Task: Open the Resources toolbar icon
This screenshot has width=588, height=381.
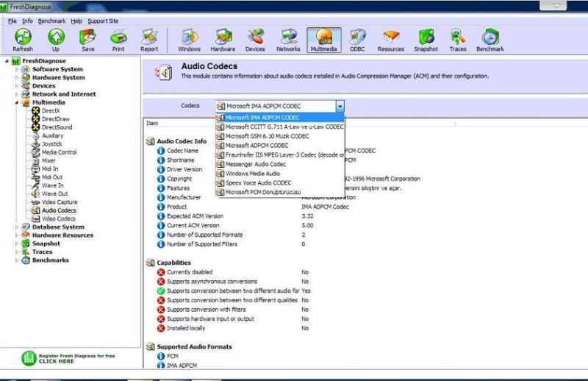Action: pos(391,40)
